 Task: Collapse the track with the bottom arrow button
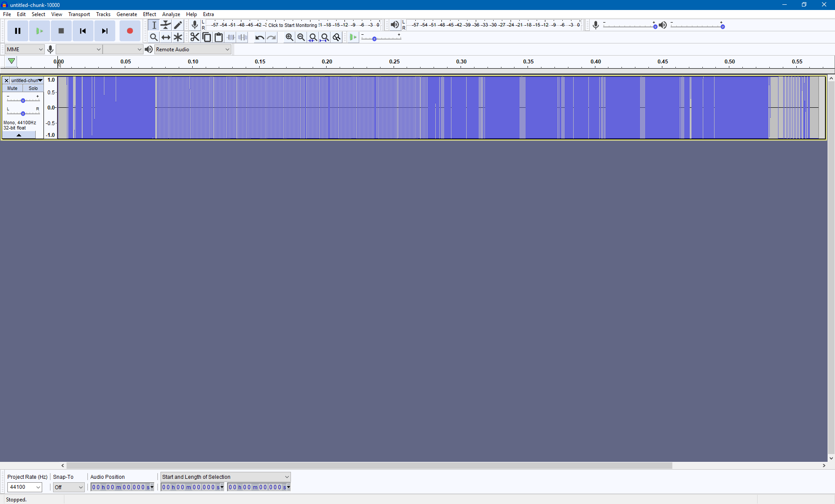[19, 135]
